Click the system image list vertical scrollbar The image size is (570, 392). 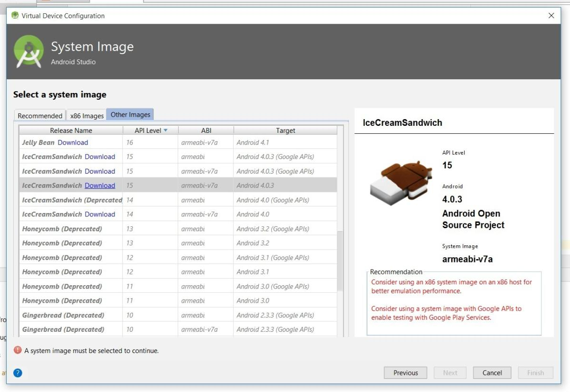point(340,261)
